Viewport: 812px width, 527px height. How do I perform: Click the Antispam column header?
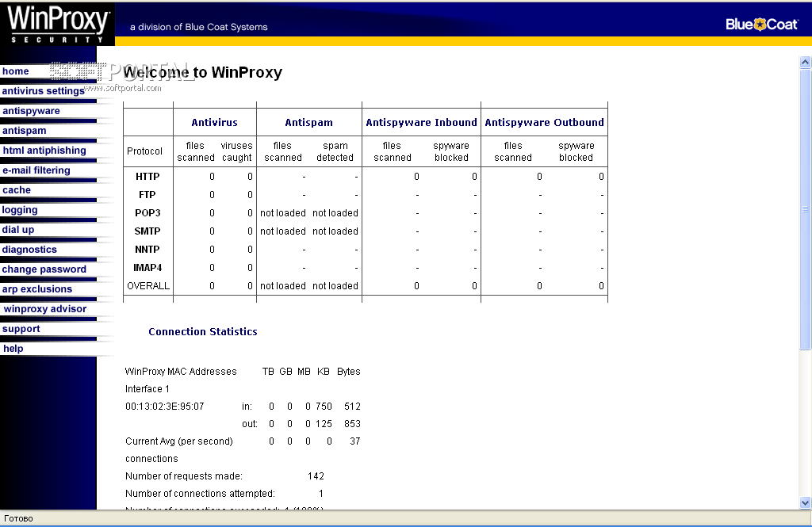308,123
